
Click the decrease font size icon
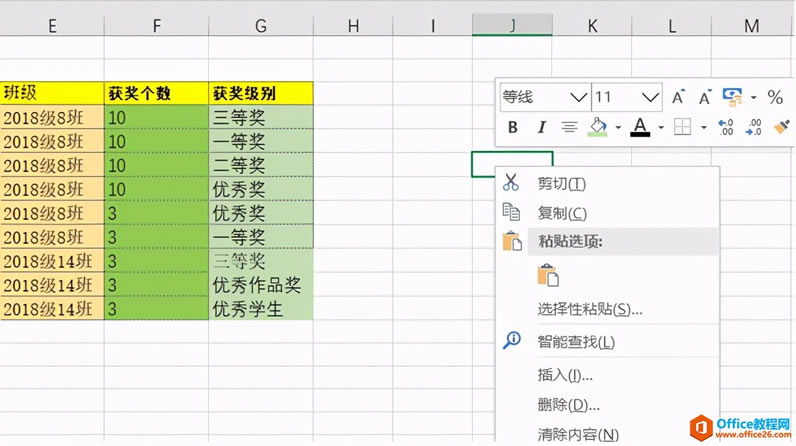tap(705, 97)
